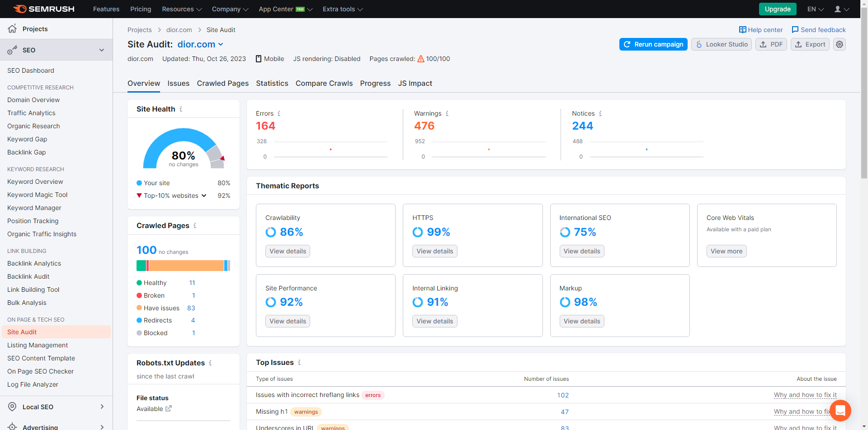Open Backlink Audit in sidebar
This screenshot has height=430, width=868.
coord(28,276)
